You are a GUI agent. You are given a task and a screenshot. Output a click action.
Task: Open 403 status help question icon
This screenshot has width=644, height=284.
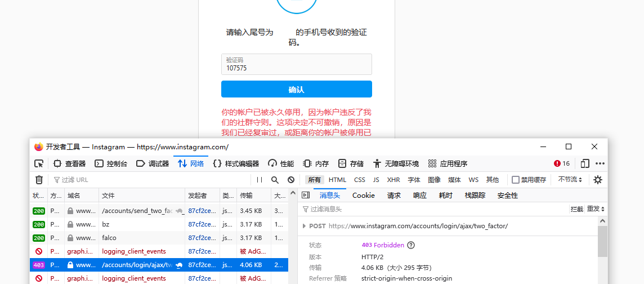click(411, 245)
